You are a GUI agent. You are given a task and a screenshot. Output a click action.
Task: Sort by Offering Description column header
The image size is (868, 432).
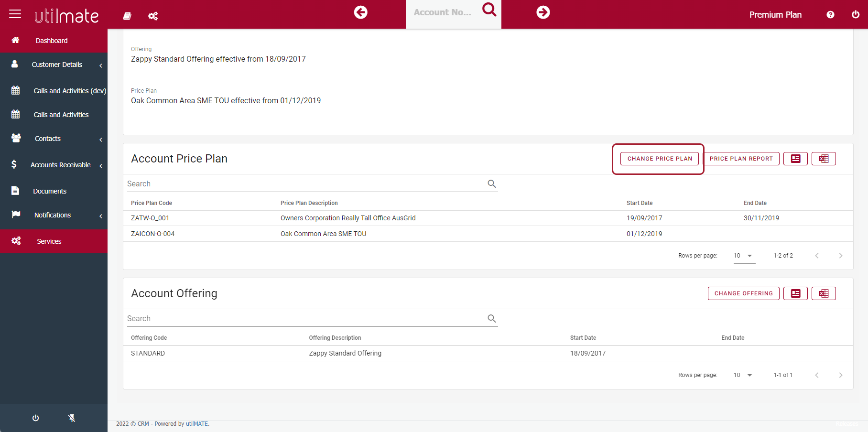(335, 338)
